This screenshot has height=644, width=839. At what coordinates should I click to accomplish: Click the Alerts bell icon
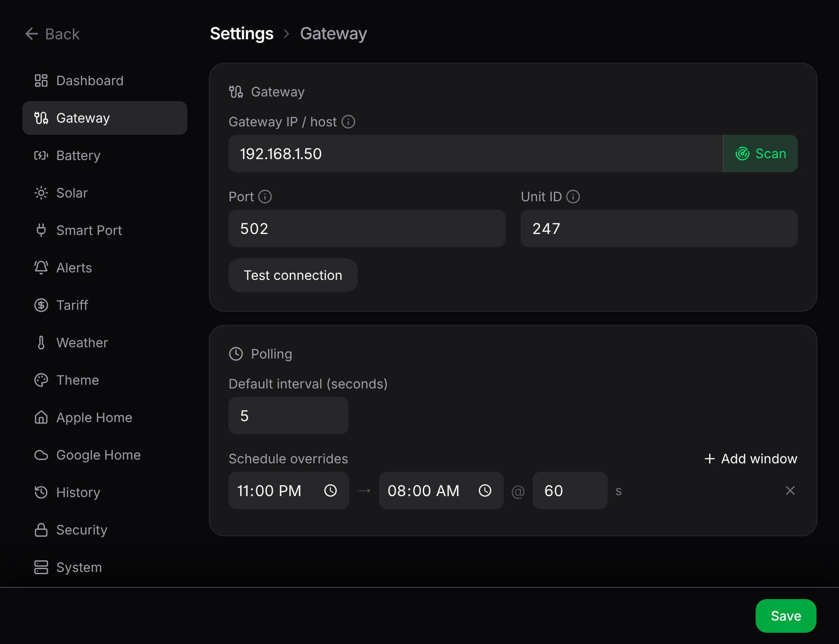pos(41,268)
